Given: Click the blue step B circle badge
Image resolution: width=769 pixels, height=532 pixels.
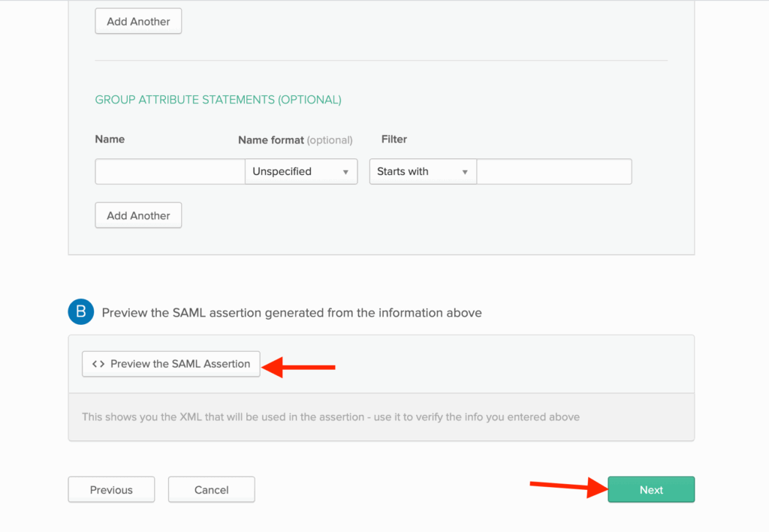Looking at the screenshot, I should pyautogui.click(x=80, y=311).
